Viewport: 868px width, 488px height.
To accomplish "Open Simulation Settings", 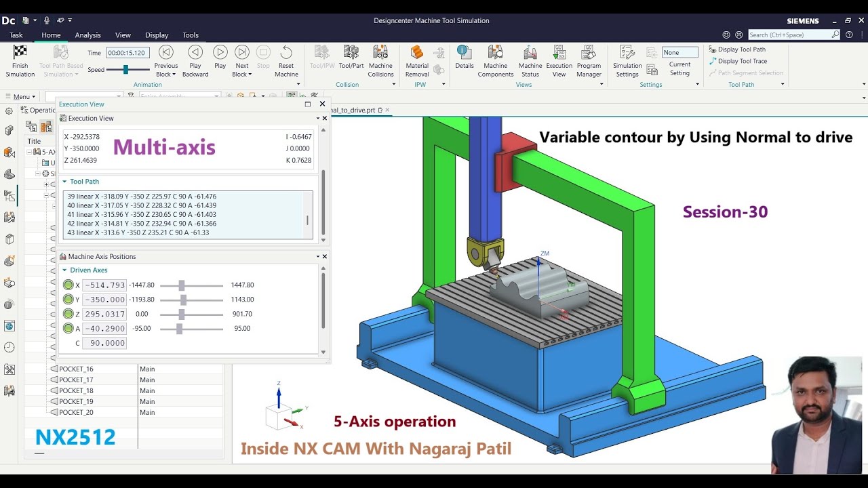I will pos(627,61).
